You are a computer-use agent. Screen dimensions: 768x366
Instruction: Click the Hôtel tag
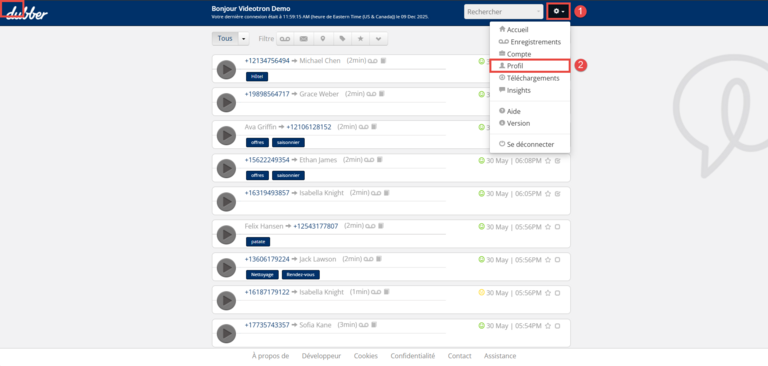(x=257, y=76)
